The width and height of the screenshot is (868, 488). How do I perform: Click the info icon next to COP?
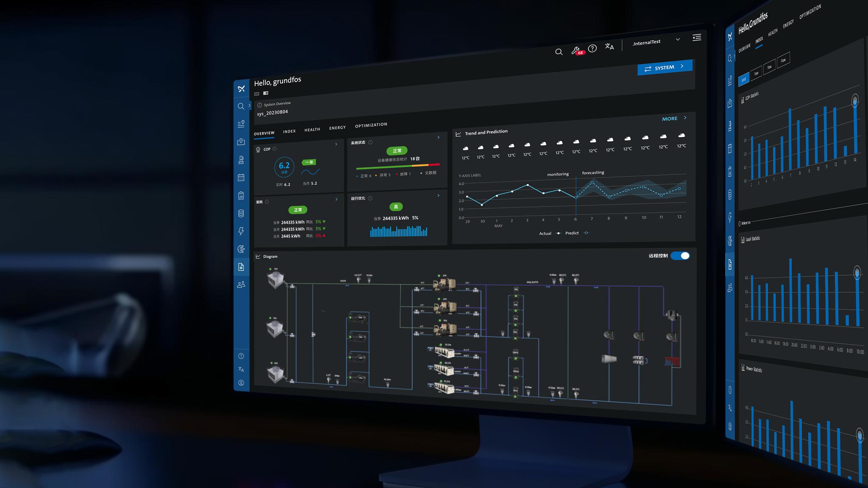point(275,149)
